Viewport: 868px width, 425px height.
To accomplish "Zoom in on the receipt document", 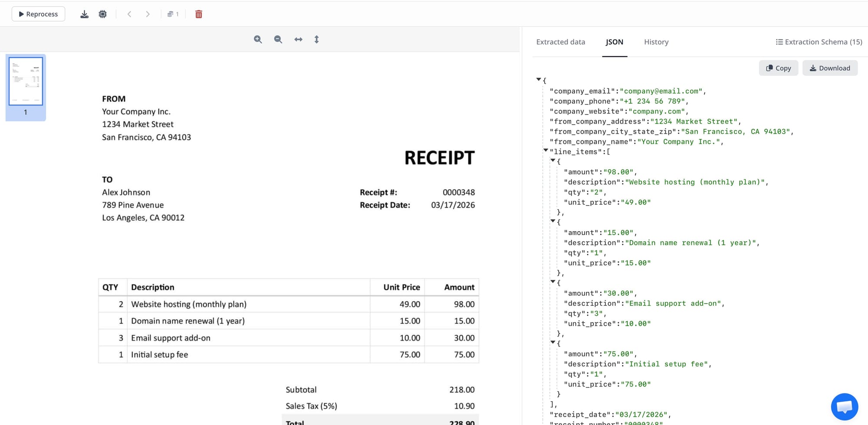I will [x=258, y=39].
